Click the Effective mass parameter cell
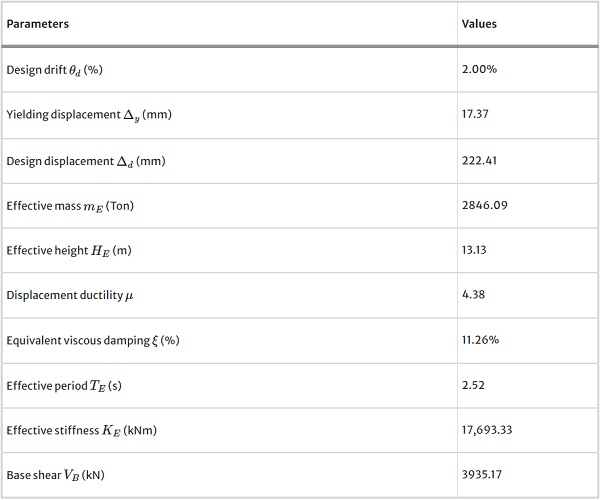 pos(70,206)
